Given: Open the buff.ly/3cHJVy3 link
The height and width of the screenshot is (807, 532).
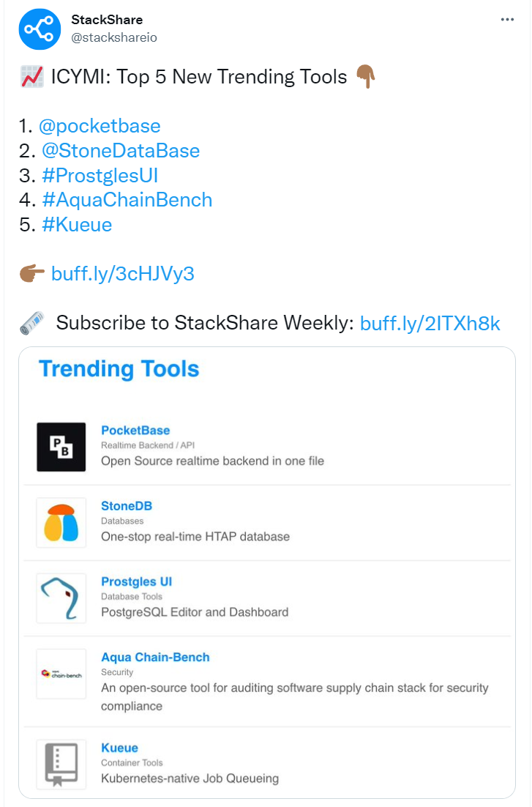Looking at the screenshot, I should point(122,274).
